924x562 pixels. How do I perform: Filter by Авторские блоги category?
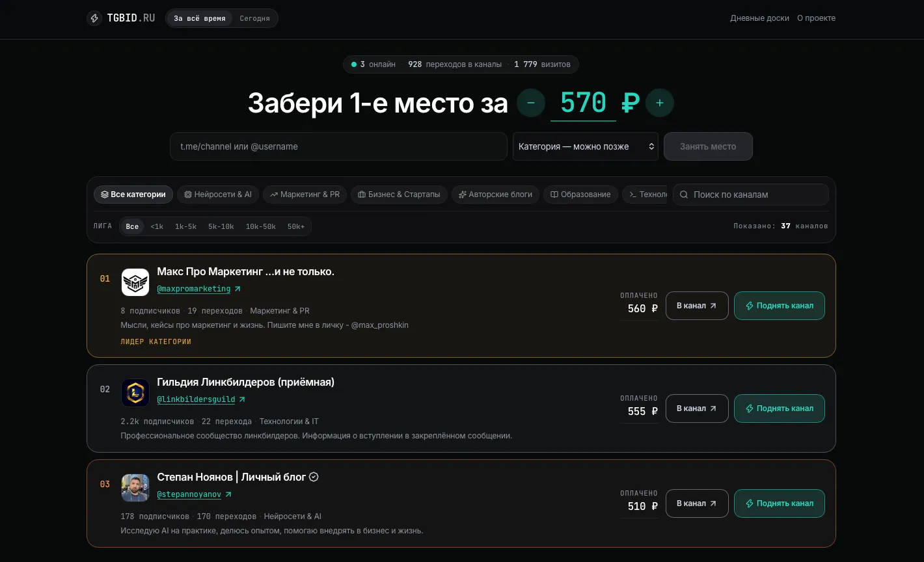tap(495, 194)
